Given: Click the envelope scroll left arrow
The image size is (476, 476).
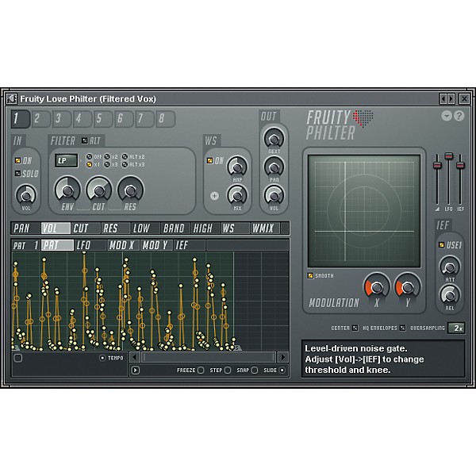Looking at the screenshot, I should click(135, 357).
